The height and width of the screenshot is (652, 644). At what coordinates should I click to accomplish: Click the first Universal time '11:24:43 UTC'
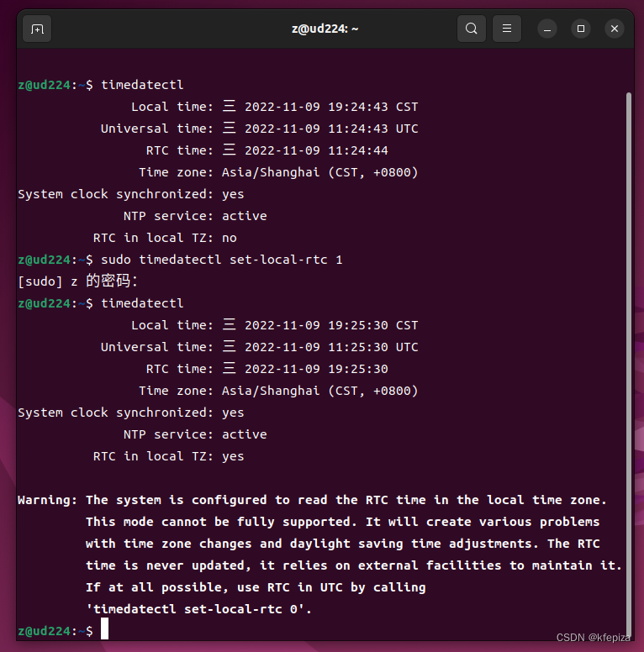pos(372,129)
